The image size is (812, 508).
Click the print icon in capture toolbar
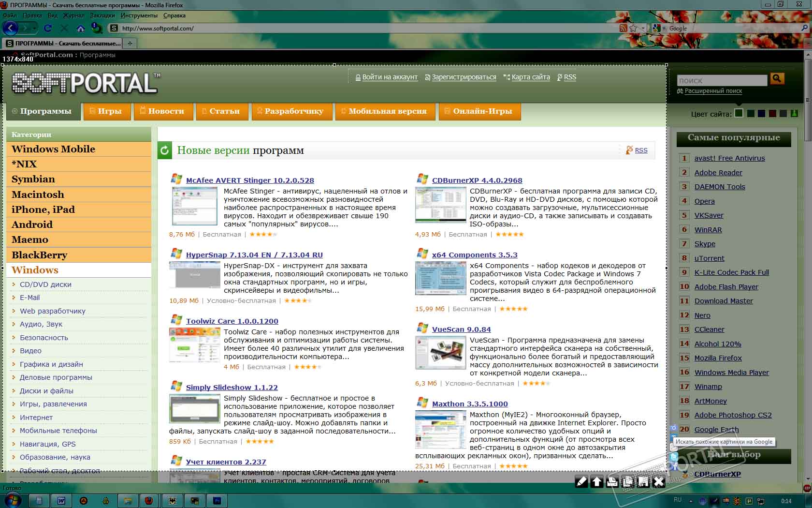(x=612, y=481)
